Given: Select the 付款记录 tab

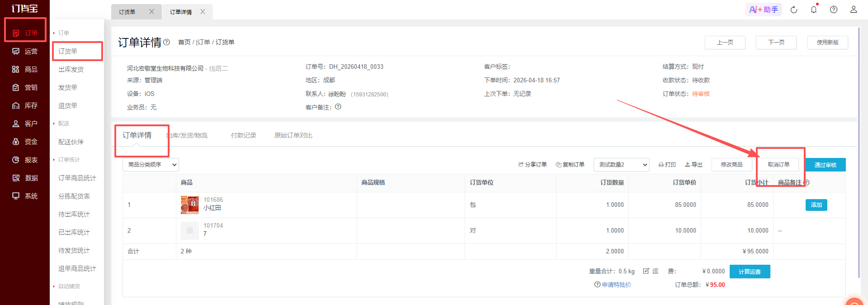Looking at the screenshot, I should pyautogui.click(x=244, y=135).
